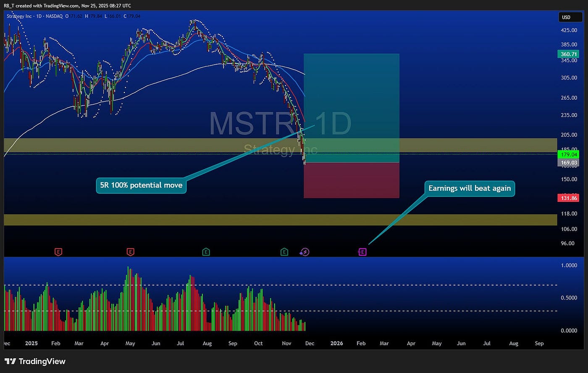This screenshot has width=588, height=373.
Task: Click the 179.04 current price label
Action: [569, 154]
